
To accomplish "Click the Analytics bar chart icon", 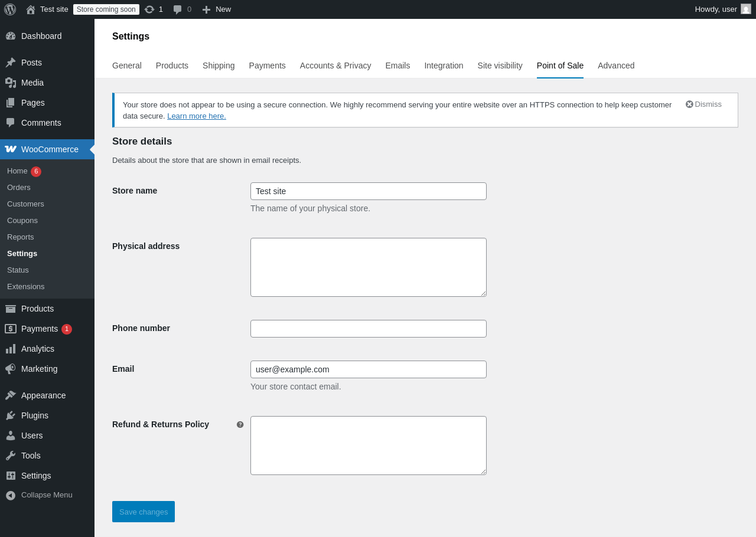I will 11,349.
